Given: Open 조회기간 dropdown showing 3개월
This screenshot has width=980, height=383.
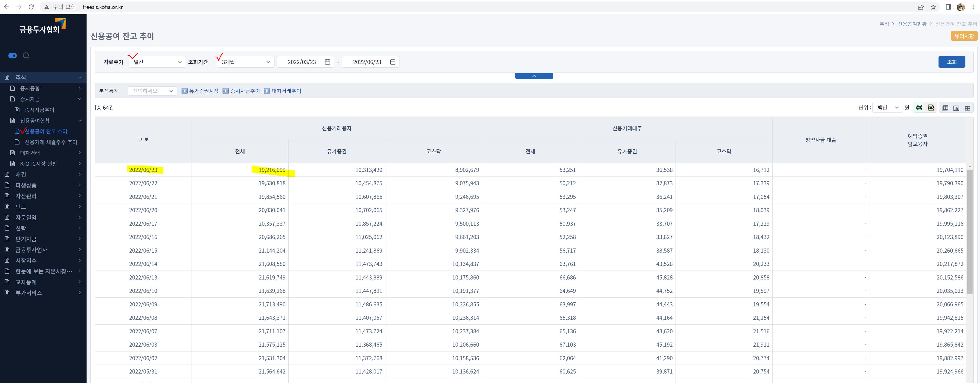Looking at the screenshot, I should [245, 62].
